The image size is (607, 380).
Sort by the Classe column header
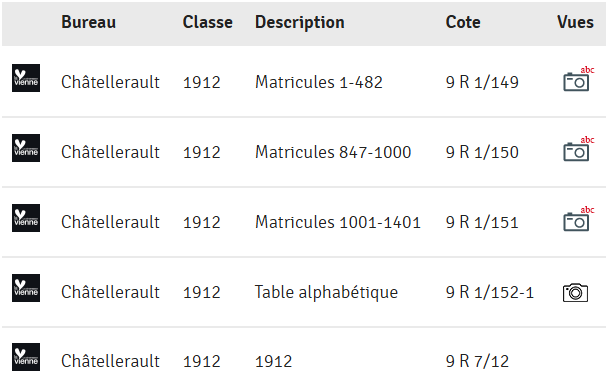pos(207,22)
